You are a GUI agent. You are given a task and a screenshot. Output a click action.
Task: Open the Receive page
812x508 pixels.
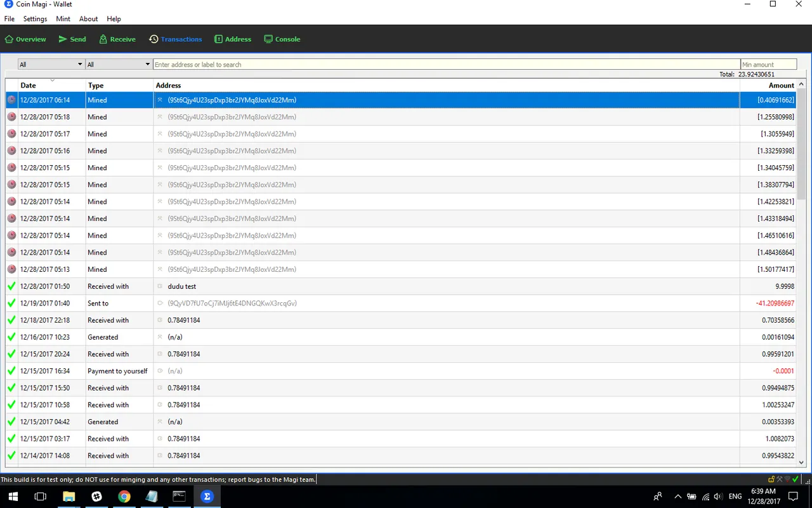pyautogui.click(x=117, y=39)
